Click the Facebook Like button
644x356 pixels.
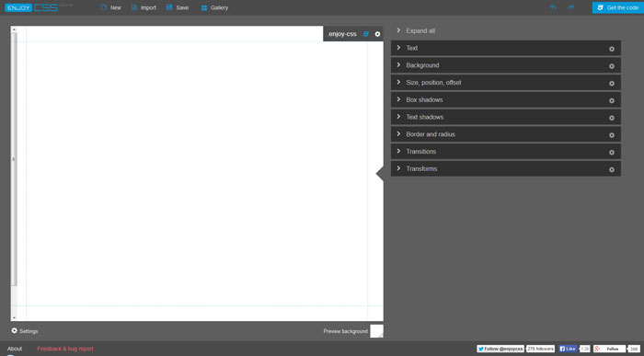pos(568,349)
